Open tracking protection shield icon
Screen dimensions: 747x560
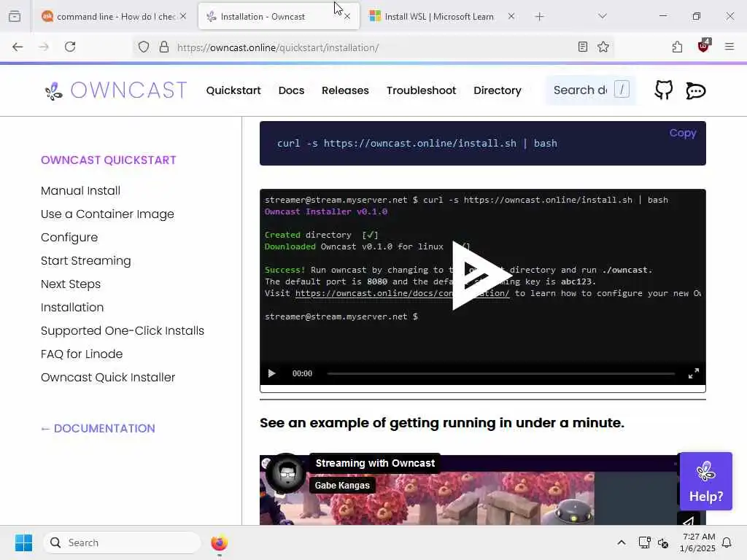pos(144,47)
